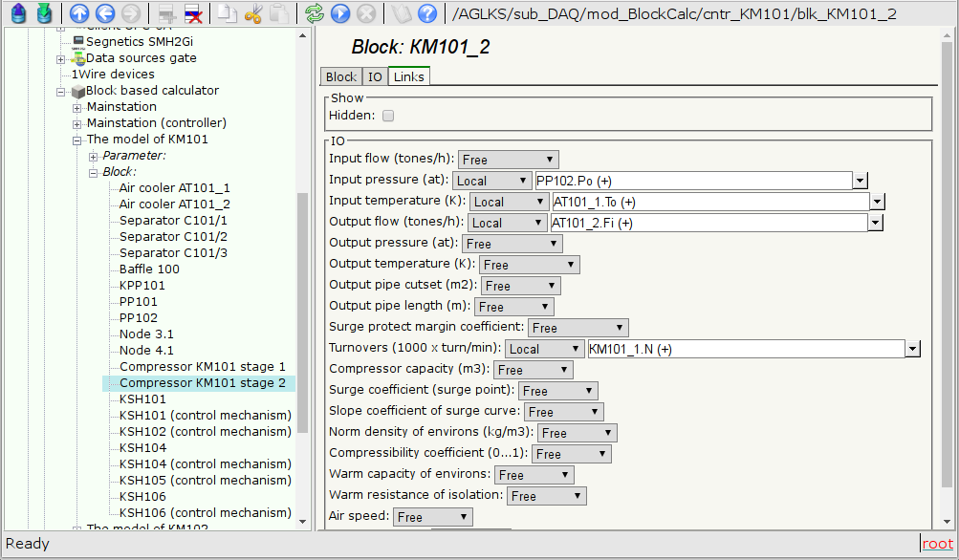The image size is (959, 560).
Task: Go up one level with the up arrow
Action: (x=80, y=13)
